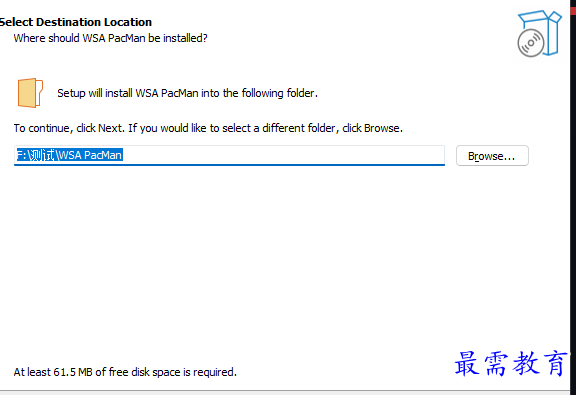The image size is (576, 395).
Task: Click the orange folder icon
Action: coord(30,93)
